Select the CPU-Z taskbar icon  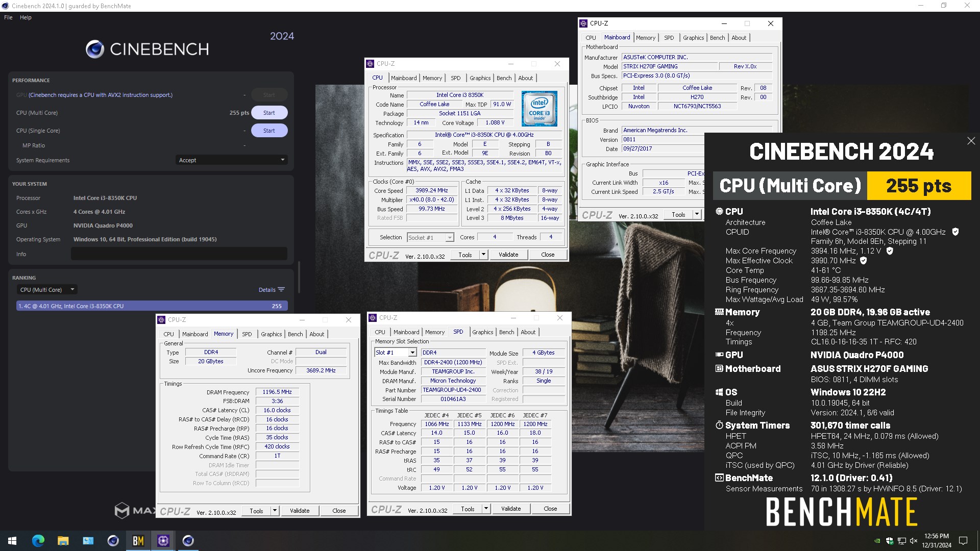[163, 541]
